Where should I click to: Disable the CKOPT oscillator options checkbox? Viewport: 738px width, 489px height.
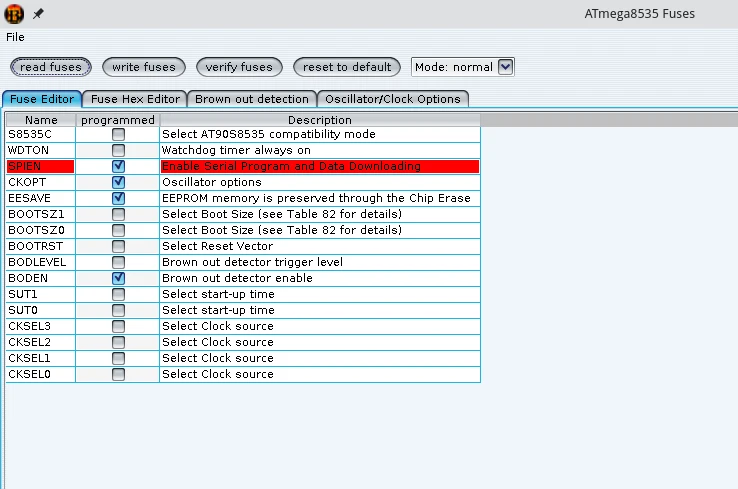[x=118, y=182]
